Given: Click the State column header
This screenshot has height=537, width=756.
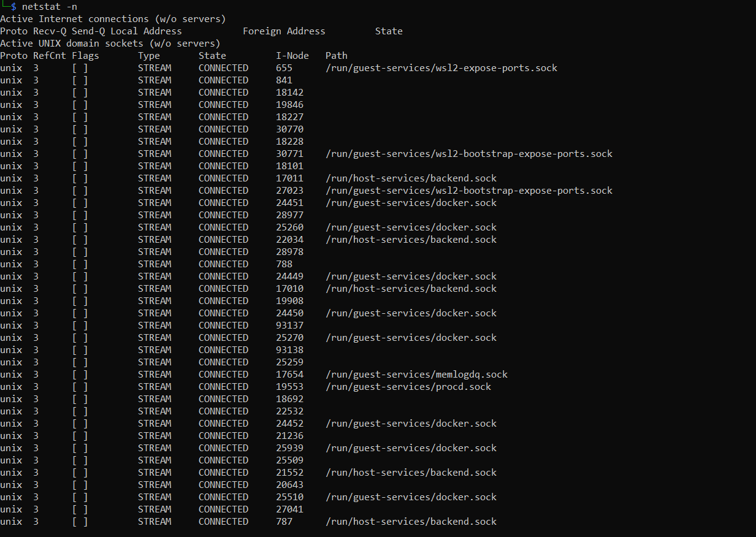Looking at the screenshot, I should 212,55.
